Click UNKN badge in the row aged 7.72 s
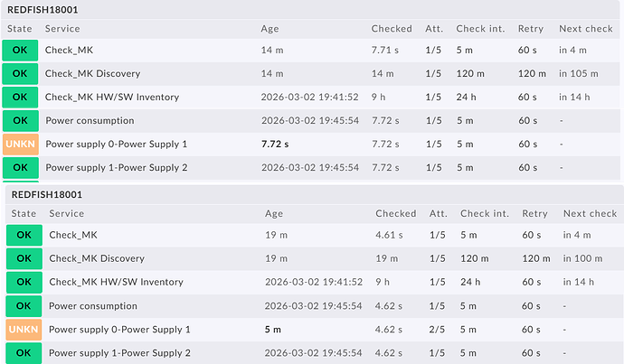 pos(20,144)
